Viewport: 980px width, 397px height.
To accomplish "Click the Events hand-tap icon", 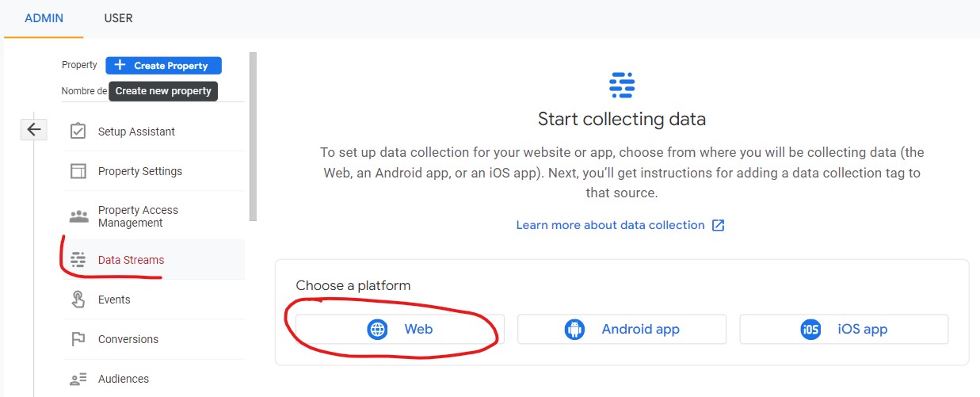I will tap(78, 300).
